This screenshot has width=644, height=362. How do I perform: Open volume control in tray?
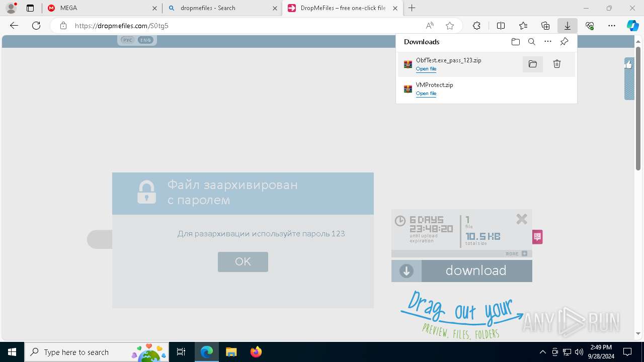pyautogui.click(x=579, y=352)
